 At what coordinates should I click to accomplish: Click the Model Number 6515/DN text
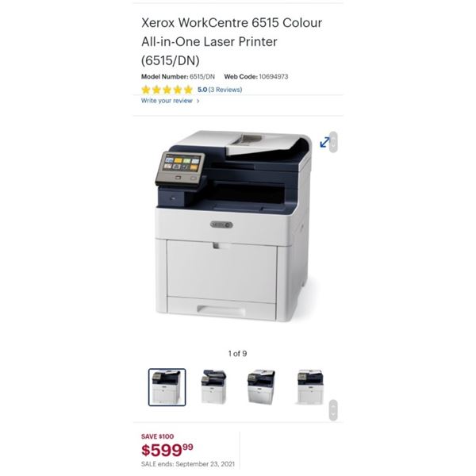click(178, 76)
